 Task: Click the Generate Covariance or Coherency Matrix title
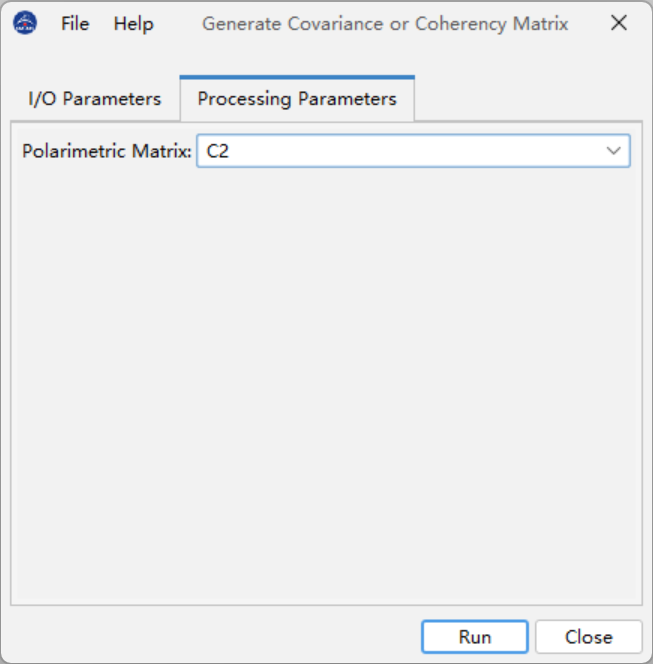[385, 23]
